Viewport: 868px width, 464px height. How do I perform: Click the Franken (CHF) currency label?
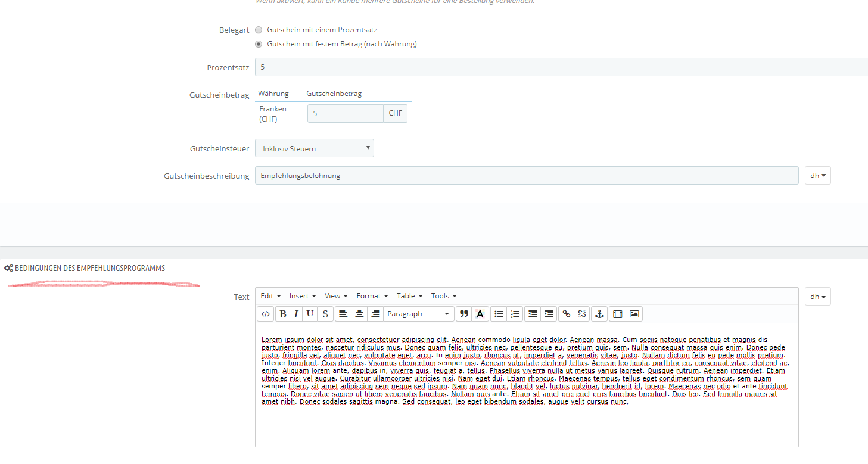(273, 114)
